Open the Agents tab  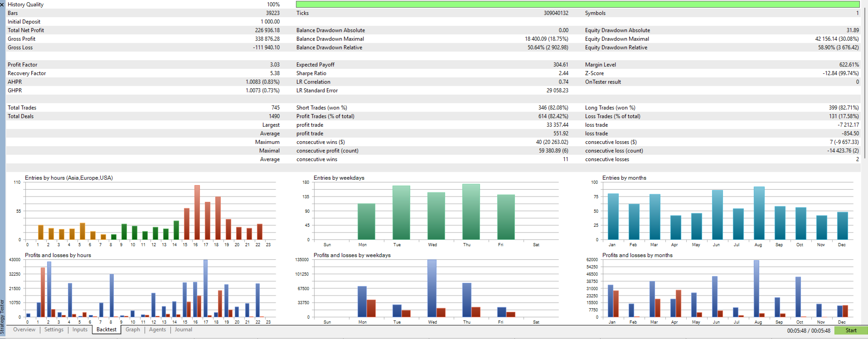click(x=157, y=329)
